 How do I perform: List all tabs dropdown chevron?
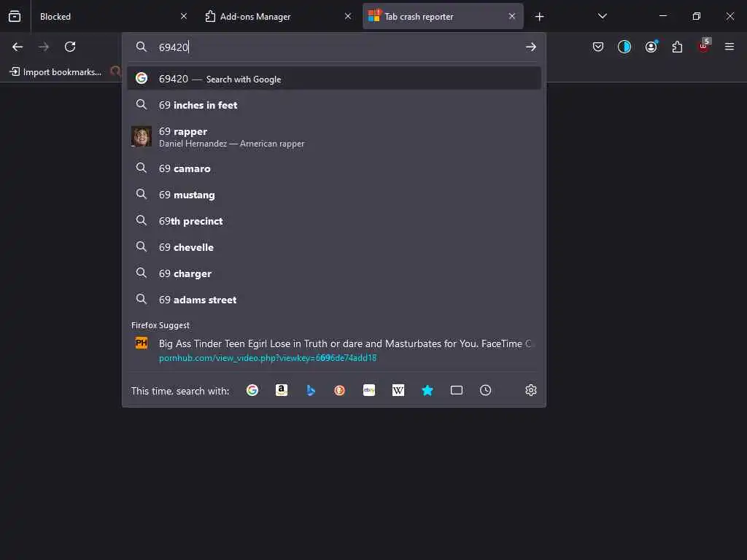602,16
